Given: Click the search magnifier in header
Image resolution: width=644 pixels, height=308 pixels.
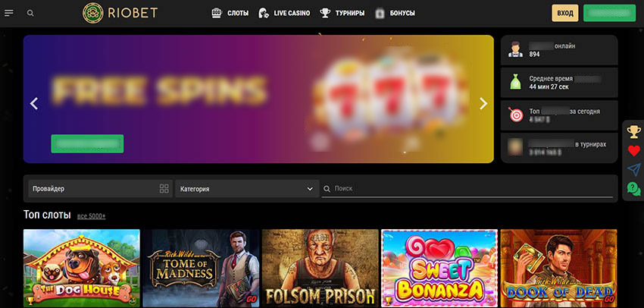Looking at the screenshot, I should (x=30, y=13).
